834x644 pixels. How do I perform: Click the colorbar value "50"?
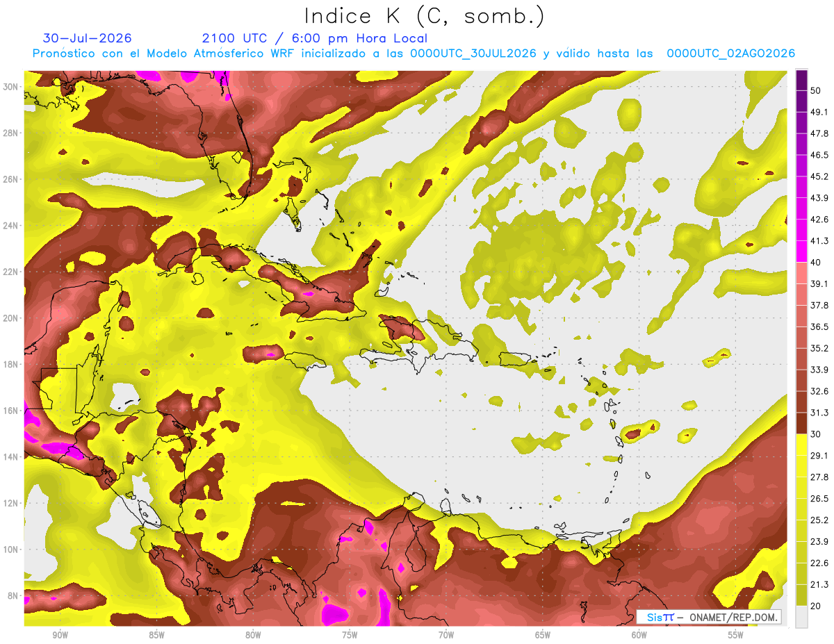(817, 90)
